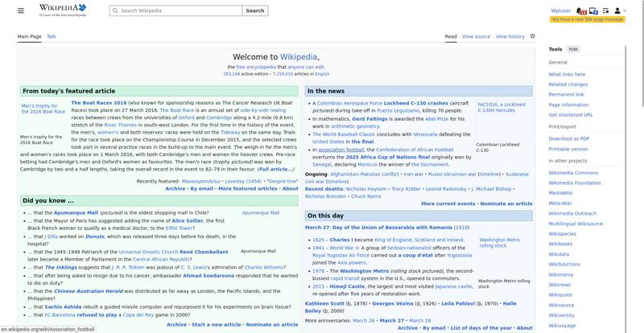Open The Boat Races 2016 article link
The image size is (644, 333).
click(x=98, y=103)
